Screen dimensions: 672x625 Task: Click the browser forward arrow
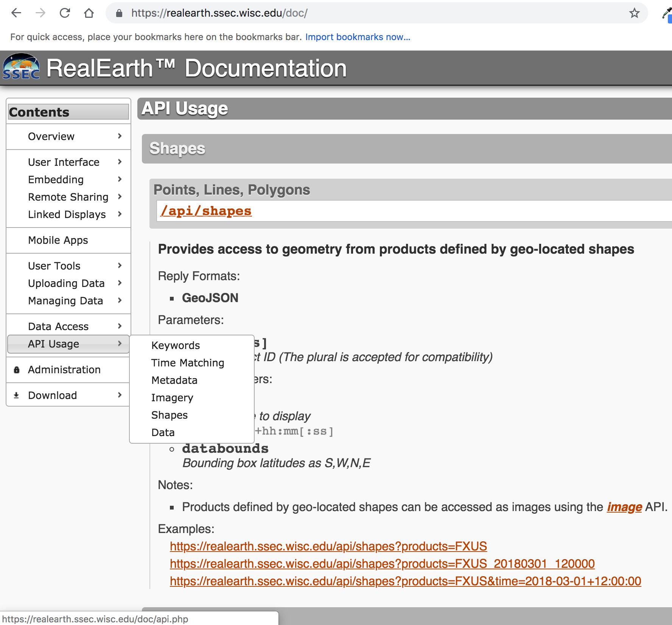(x=40, y=13)
